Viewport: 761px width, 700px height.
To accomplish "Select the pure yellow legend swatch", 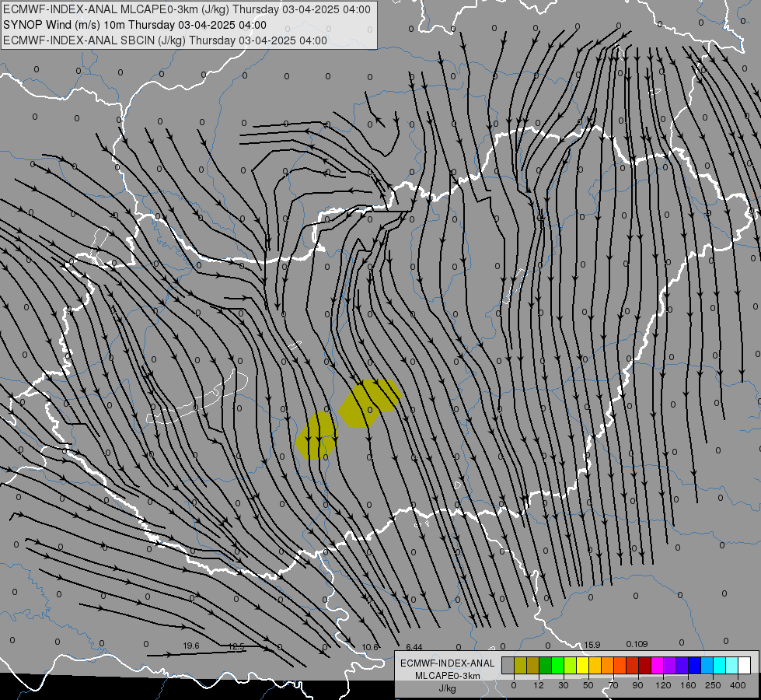I will (x=582, y=665).
